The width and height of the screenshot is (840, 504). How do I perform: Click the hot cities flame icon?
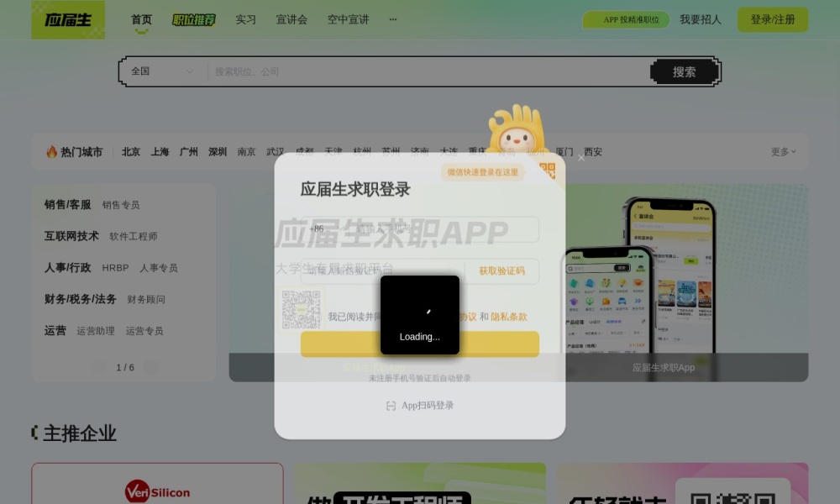[51, 151]
